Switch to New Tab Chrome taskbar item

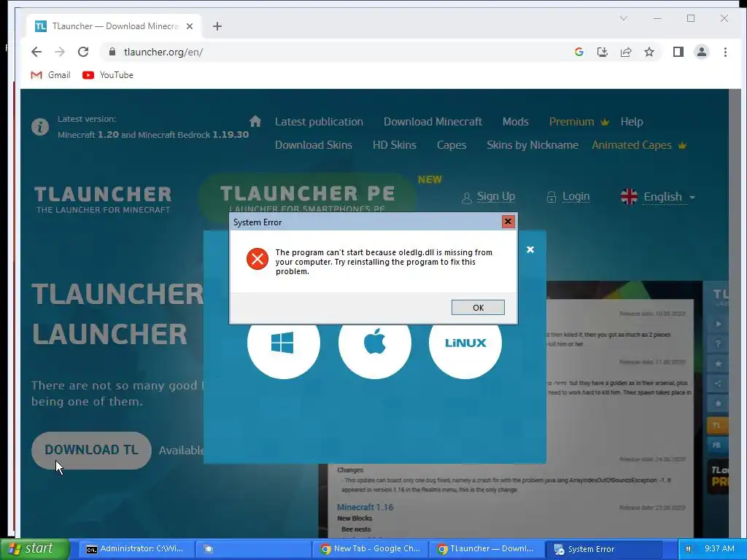click(371, 549)
